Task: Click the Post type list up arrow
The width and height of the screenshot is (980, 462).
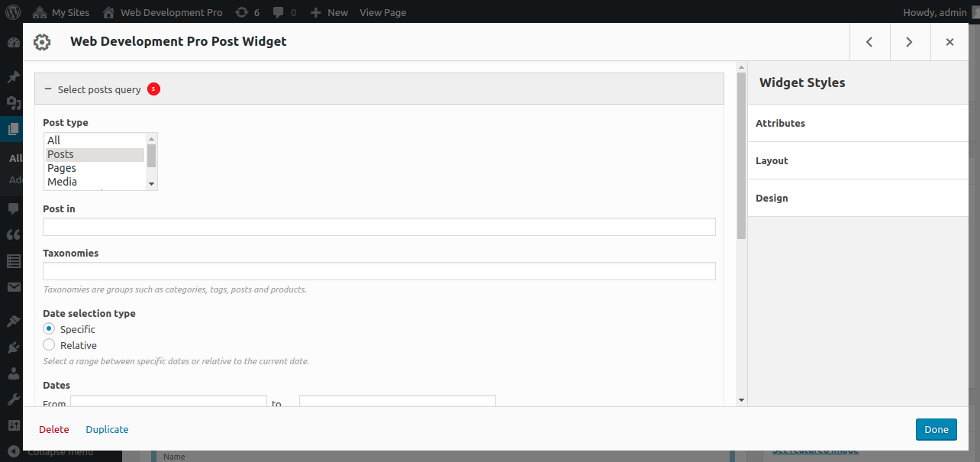Action: tap(151, 138)
